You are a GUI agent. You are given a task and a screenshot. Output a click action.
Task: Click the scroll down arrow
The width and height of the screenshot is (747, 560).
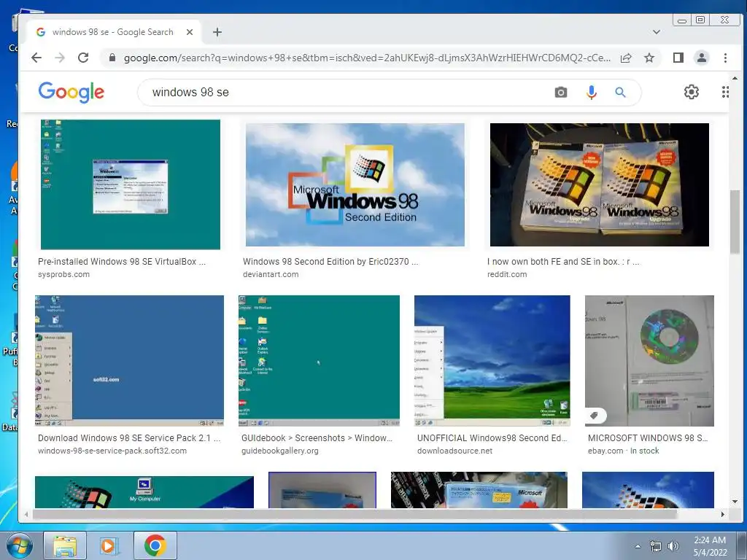tap(735, 502)
